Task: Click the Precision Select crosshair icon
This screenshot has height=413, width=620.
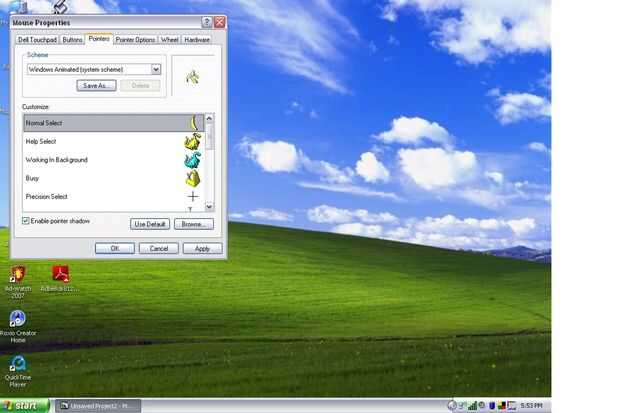Action: [x=193, y=196]
